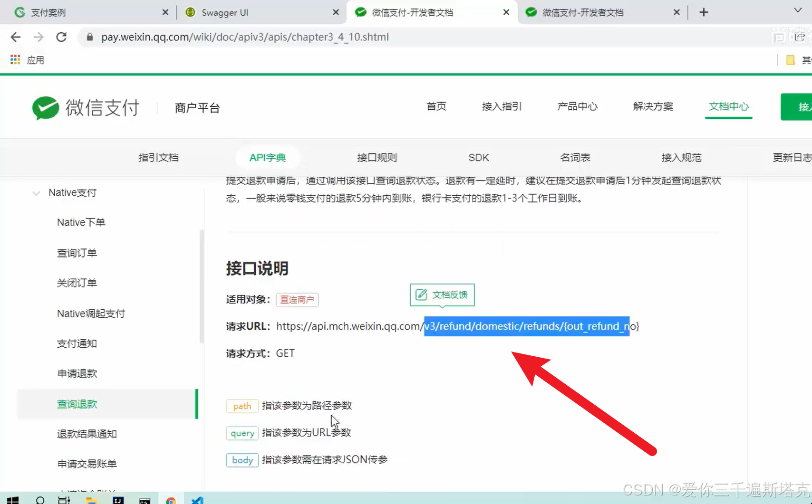This screenshot has height=504, width=812.
Task: Open VS Code from taskbar
Action: point(197,500)
